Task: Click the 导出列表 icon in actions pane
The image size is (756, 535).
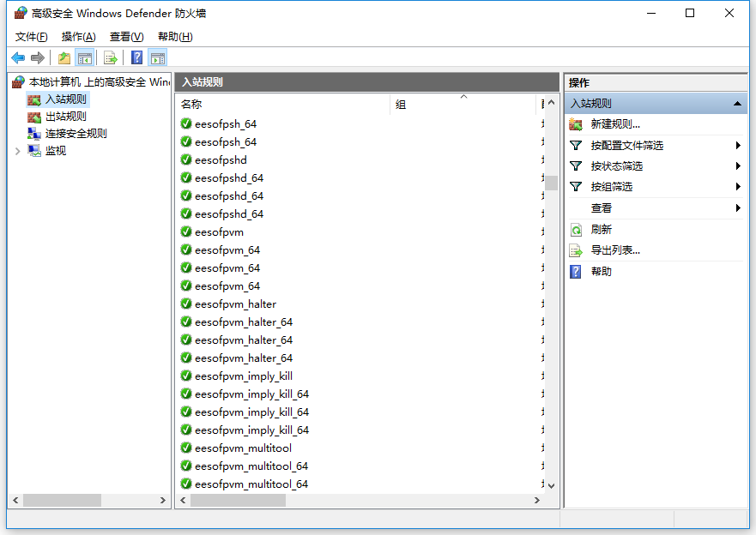Action: (x=576, y=250)
